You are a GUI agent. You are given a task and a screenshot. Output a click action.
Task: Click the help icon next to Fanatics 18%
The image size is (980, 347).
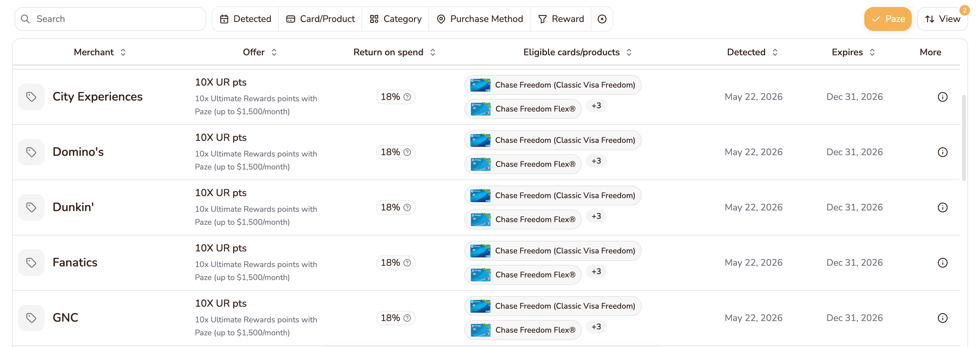coord(407,262)
